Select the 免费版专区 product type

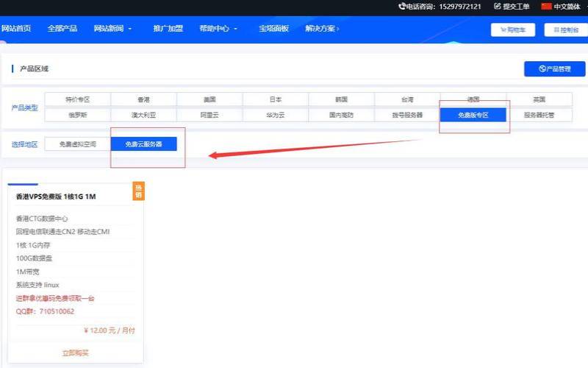click(x=473, y=115)
